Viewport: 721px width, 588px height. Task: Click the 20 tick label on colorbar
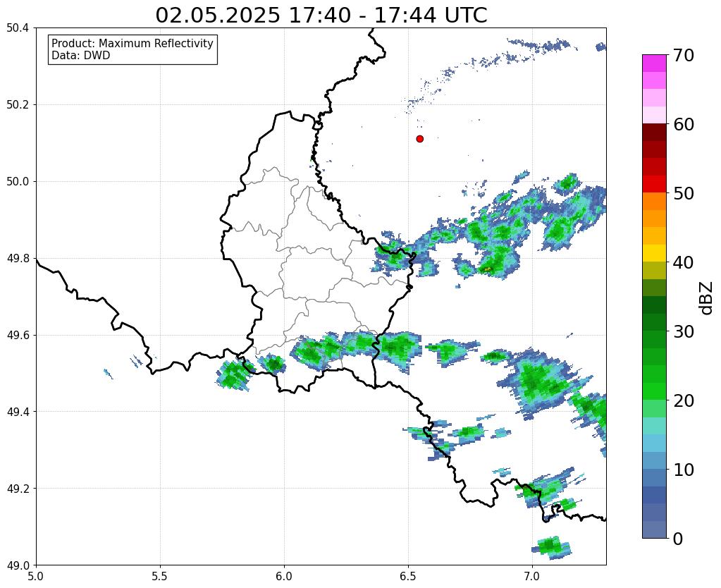(682, 400)
